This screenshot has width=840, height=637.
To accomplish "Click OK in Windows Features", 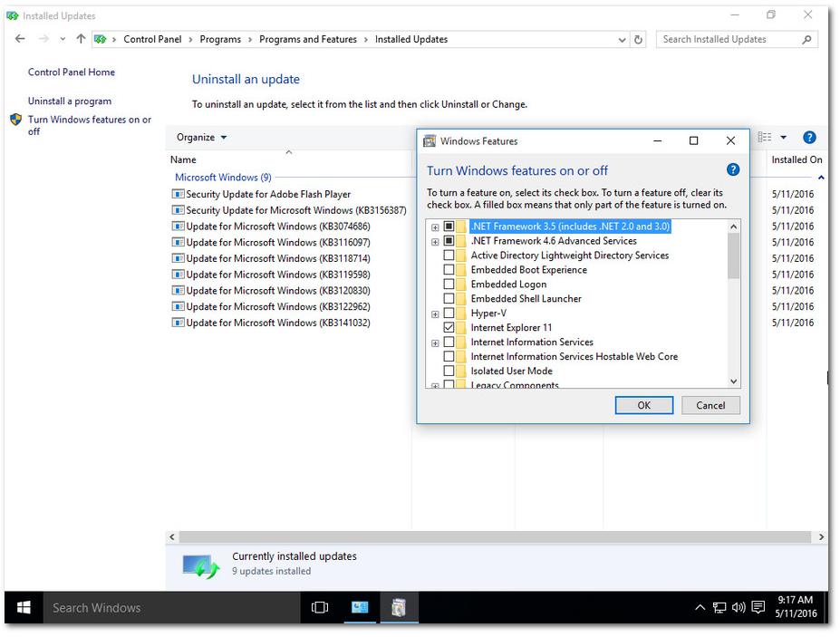I will [x=644, y=406].
